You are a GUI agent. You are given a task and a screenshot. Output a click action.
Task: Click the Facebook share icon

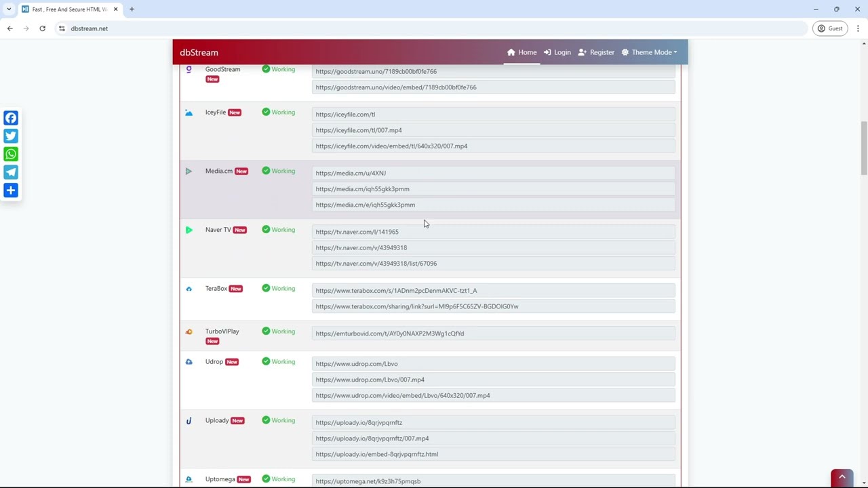coord(11,118)
